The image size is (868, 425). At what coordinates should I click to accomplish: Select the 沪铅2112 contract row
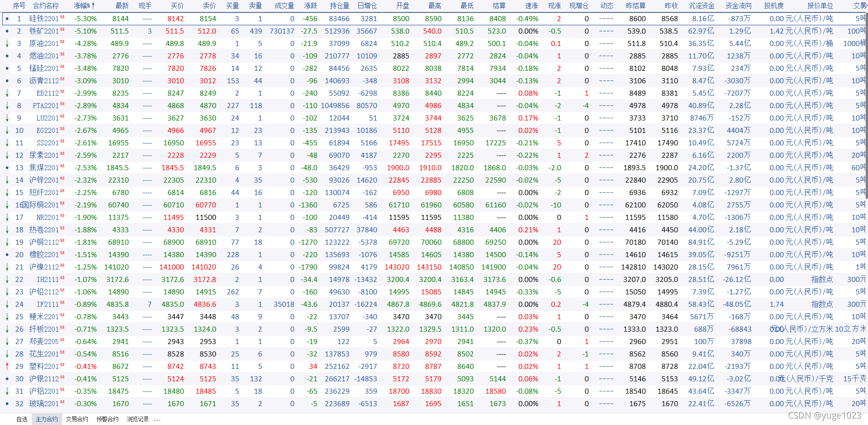[x=434, y=292]
